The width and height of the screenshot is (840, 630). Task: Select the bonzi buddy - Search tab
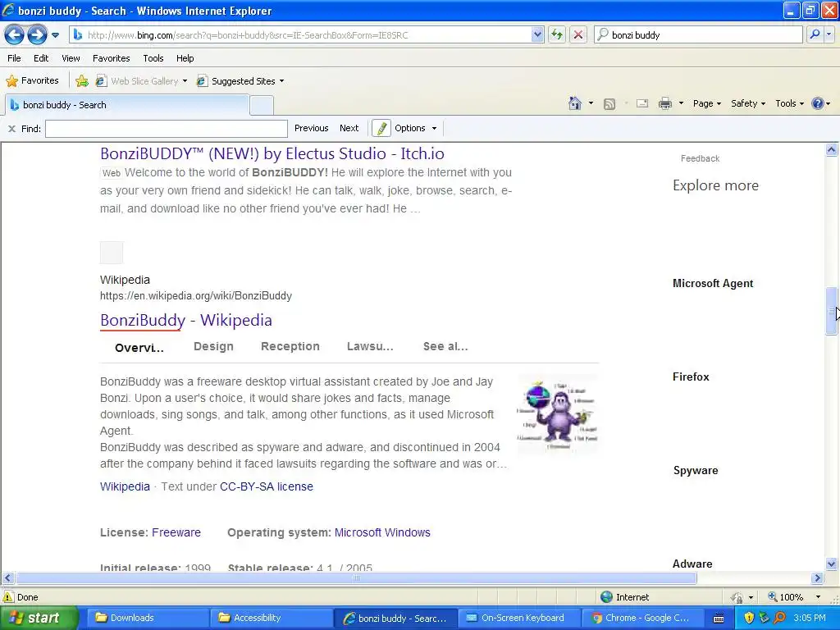pos(127,105)
